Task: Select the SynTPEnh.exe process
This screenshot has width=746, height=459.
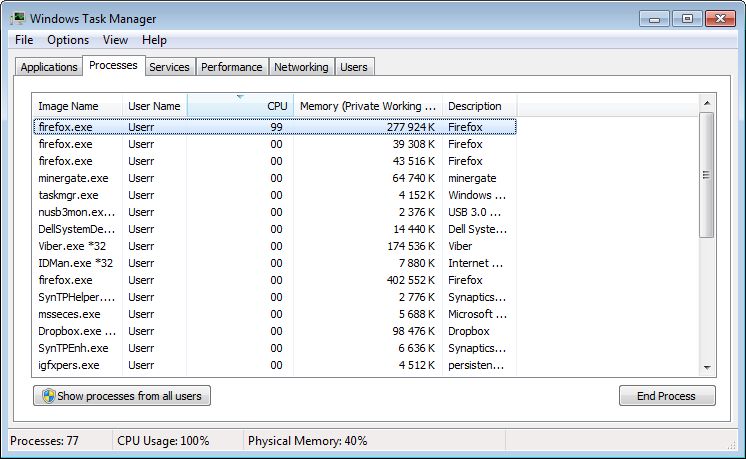Action: tap(275, 348)
